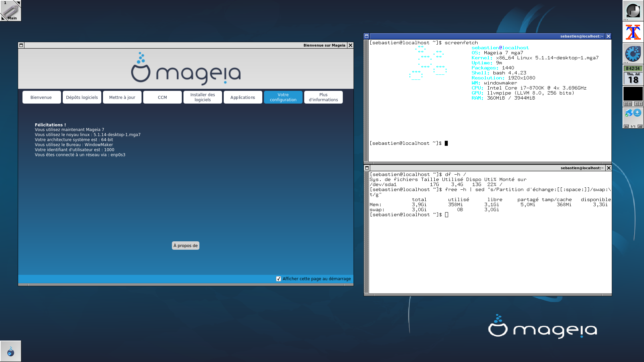
Task: Click the upper terminal's empty prompt line
Action: [409, 143]
